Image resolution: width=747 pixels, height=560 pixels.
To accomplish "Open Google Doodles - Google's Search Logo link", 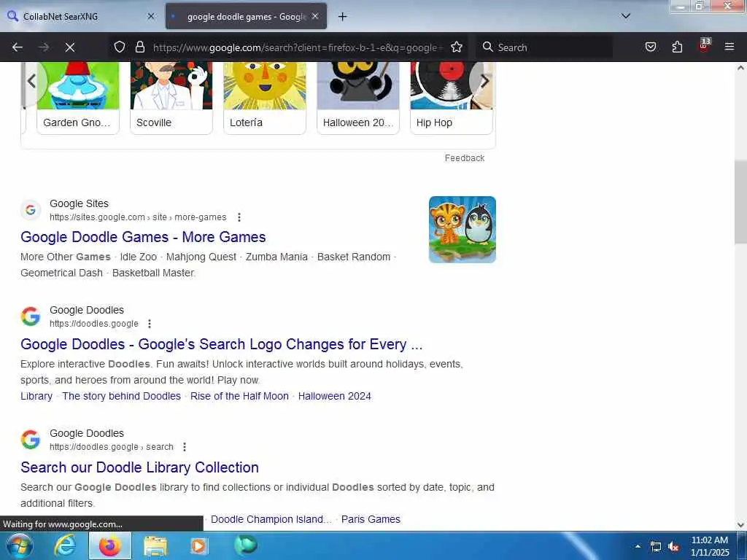I will tap(222, 344).
